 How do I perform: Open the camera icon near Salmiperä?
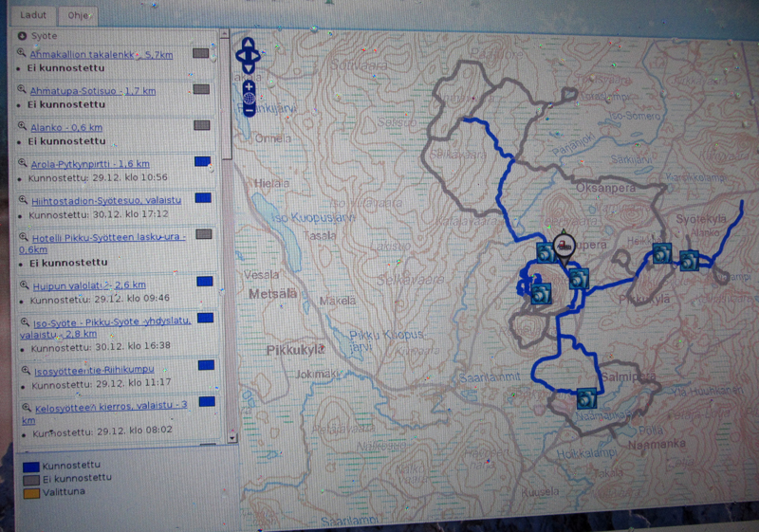586,396
